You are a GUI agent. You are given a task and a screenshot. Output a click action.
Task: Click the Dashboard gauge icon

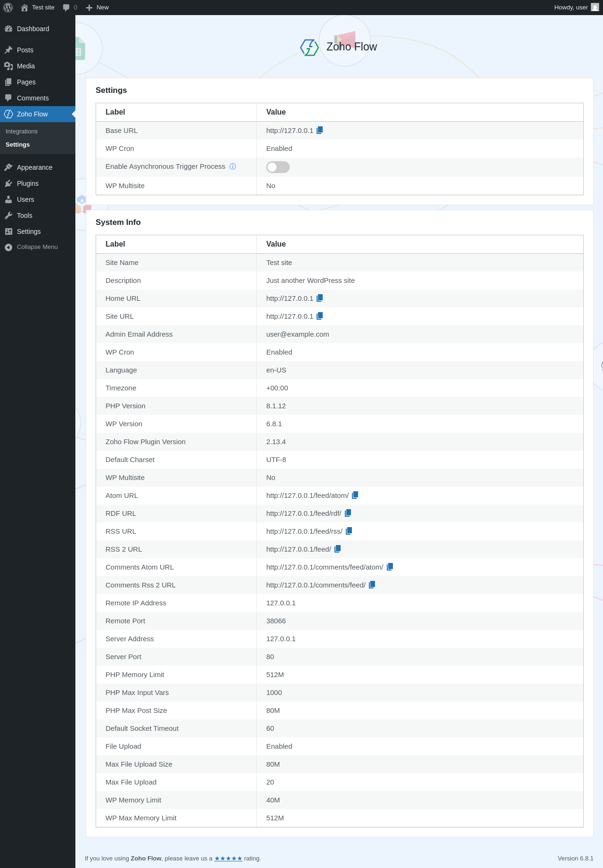[x=8, y=29]
